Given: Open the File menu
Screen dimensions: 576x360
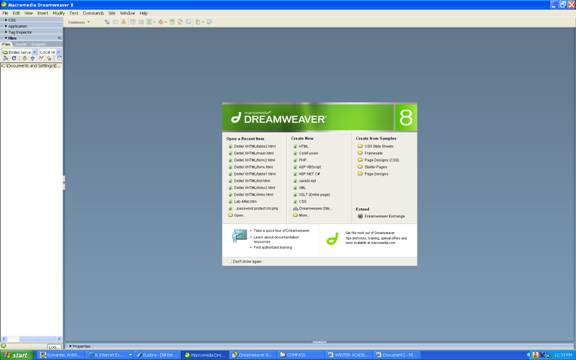Looking at the screenshot, I should [x=5, y=13].
